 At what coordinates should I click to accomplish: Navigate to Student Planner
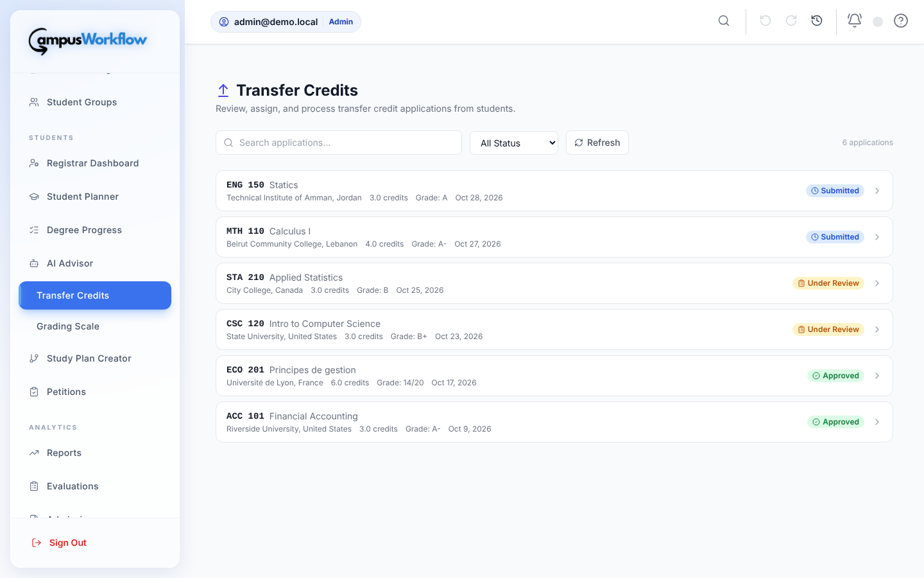[95, 197]
